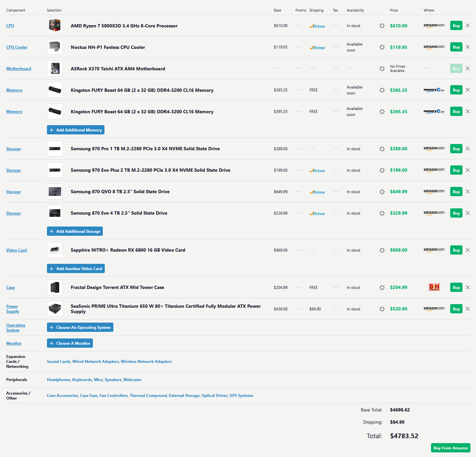Click the Add Another Video Card button

(76, 268)
